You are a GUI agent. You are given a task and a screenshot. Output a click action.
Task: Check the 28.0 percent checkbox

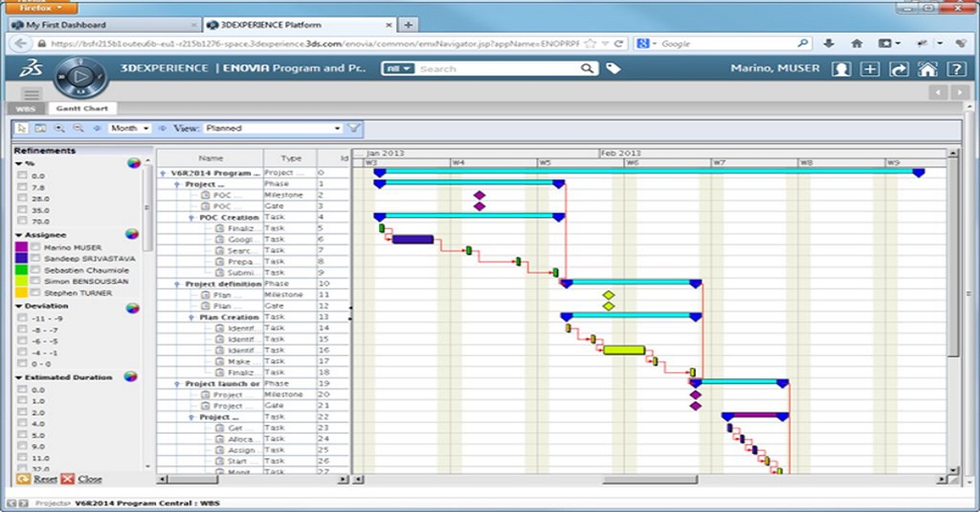(x=22, y=198)
